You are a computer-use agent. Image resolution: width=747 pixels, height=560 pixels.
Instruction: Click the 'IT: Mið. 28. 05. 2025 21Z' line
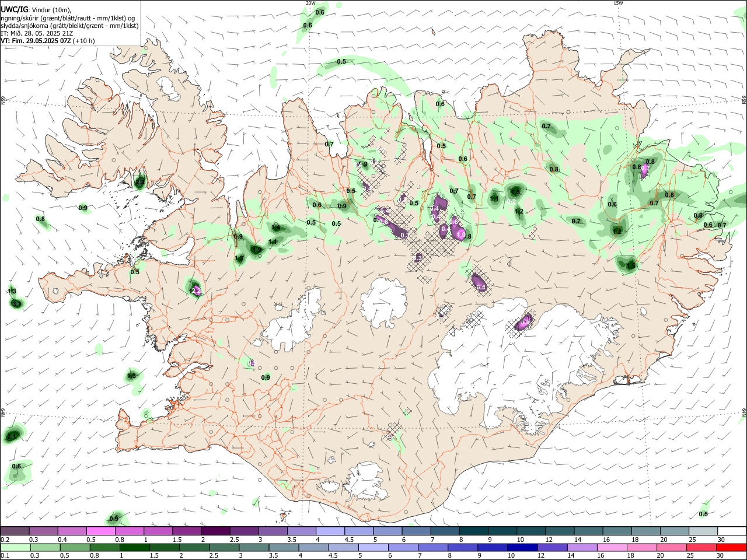37,33
